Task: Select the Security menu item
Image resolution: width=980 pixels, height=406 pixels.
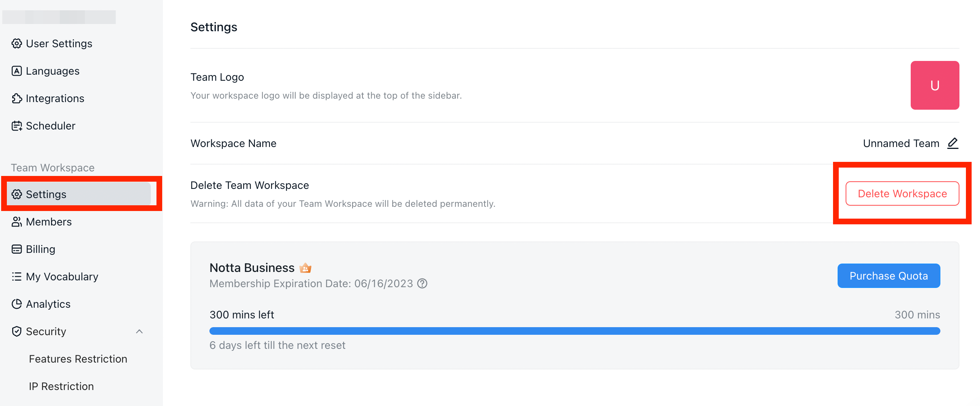Action: pyautogui.click(x=46, y=331)
